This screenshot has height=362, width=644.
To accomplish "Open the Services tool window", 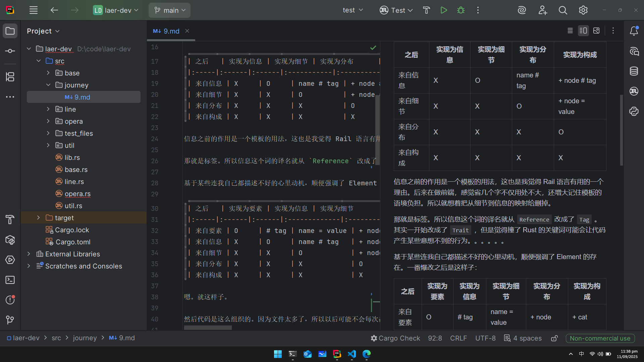I will [x=10, y=260].
